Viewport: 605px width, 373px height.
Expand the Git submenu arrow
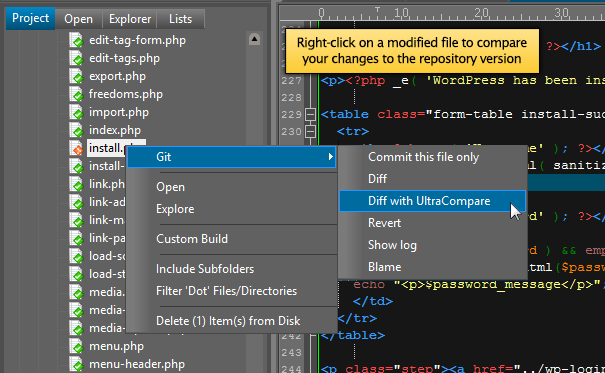(x=330, y=157)
